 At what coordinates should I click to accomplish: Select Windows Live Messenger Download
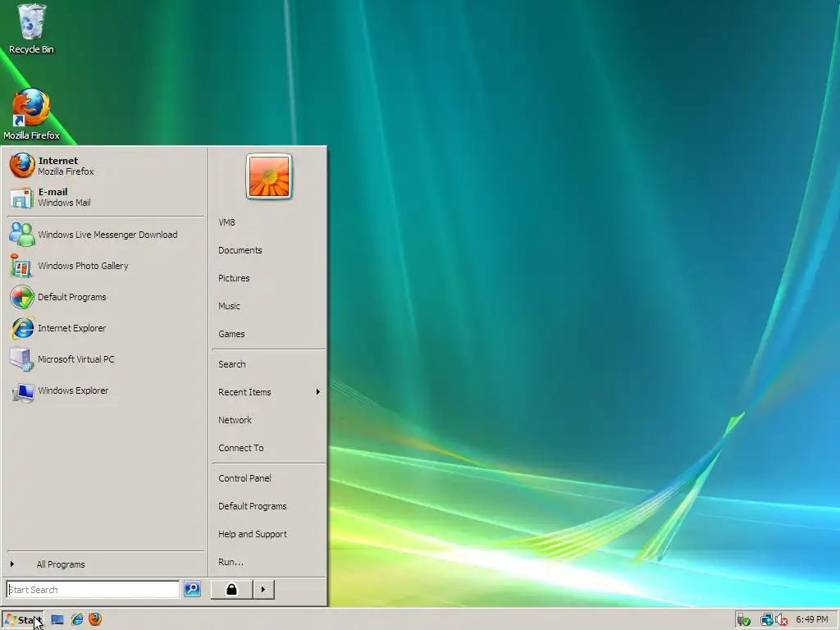[x=106, y=235]
